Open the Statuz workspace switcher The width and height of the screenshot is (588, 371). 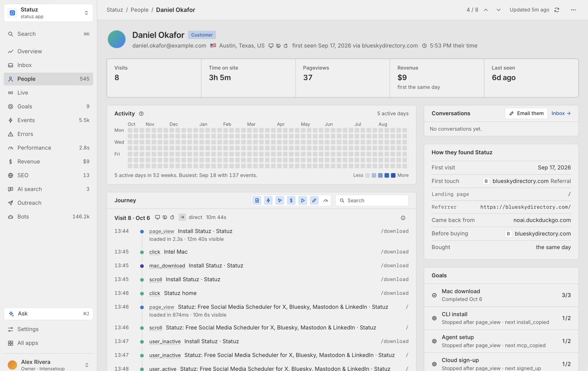click(48, 13)
